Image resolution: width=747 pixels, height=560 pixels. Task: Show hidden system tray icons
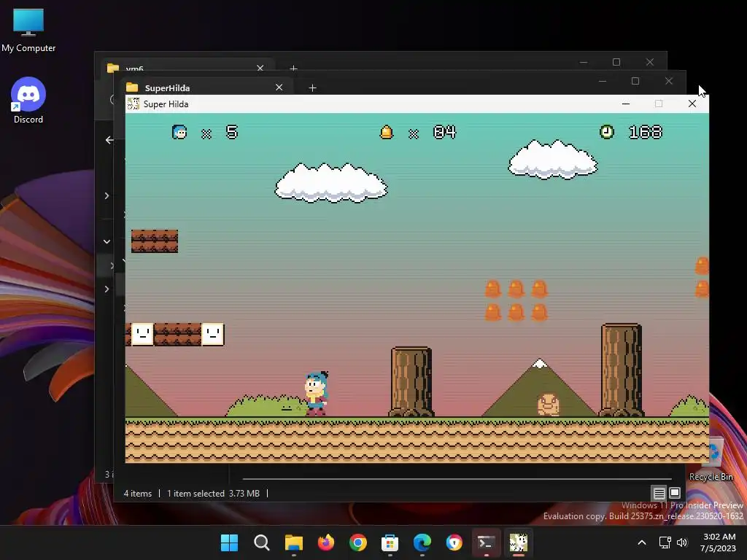point(642,542)
